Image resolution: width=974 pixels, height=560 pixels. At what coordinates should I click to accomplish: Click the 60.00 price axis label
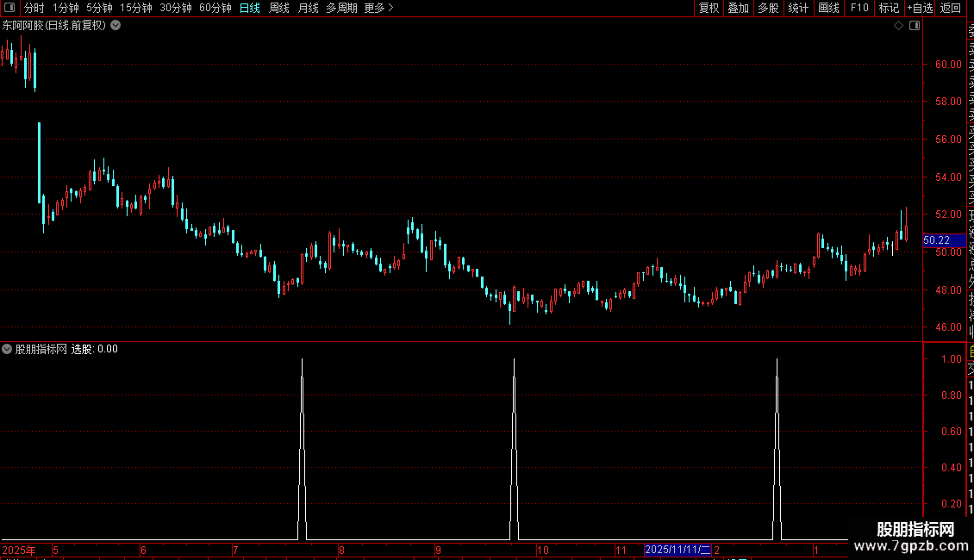click(948, 64)
